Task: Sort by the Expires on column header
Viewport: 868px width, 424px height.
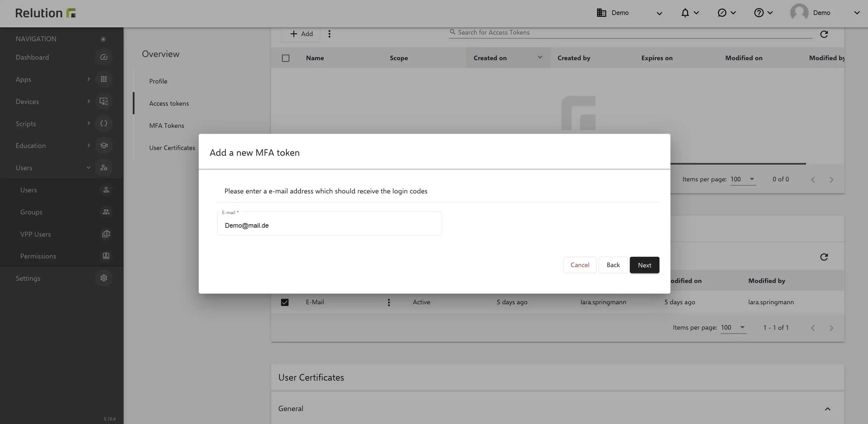Action: (657, 58)
